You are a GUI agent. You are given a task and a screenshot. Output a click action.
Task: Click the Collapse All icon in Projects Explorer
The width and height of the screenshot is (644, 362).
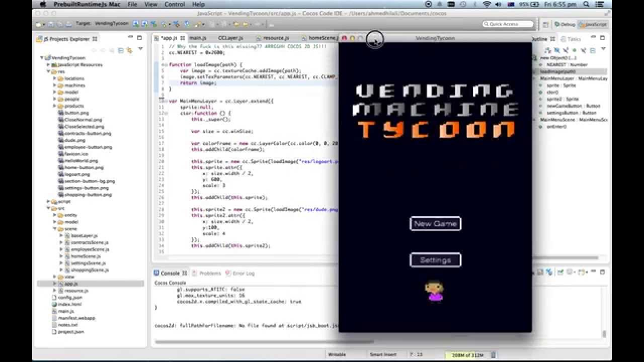(x=121, y=50)
